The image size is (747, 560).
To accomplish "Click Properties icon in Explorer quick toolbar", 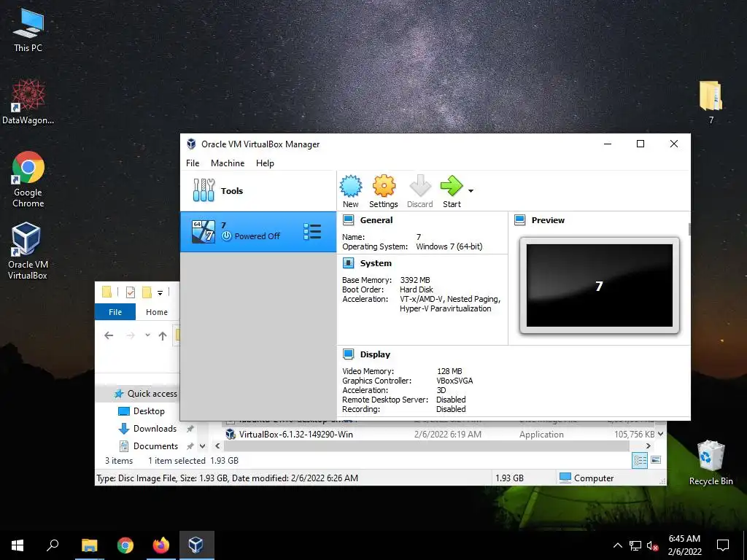I will 130,292.
